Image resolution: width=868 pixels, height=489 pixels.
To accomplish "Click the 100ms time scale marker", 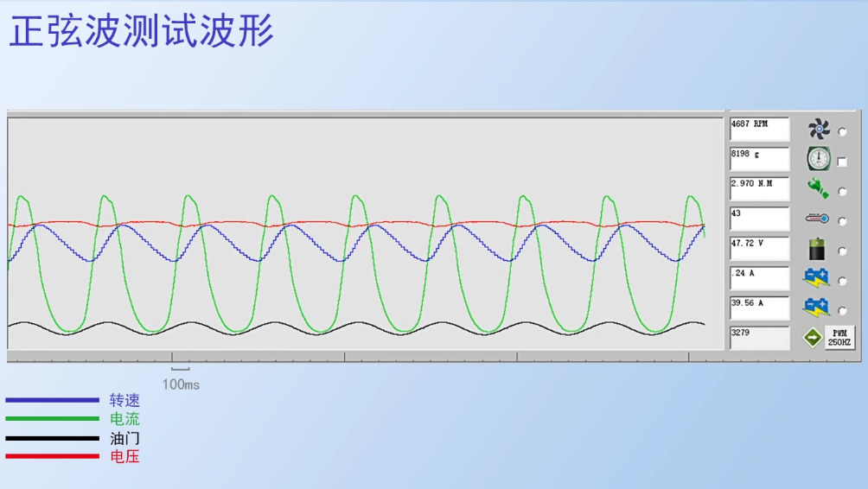I will click(180, 384).
